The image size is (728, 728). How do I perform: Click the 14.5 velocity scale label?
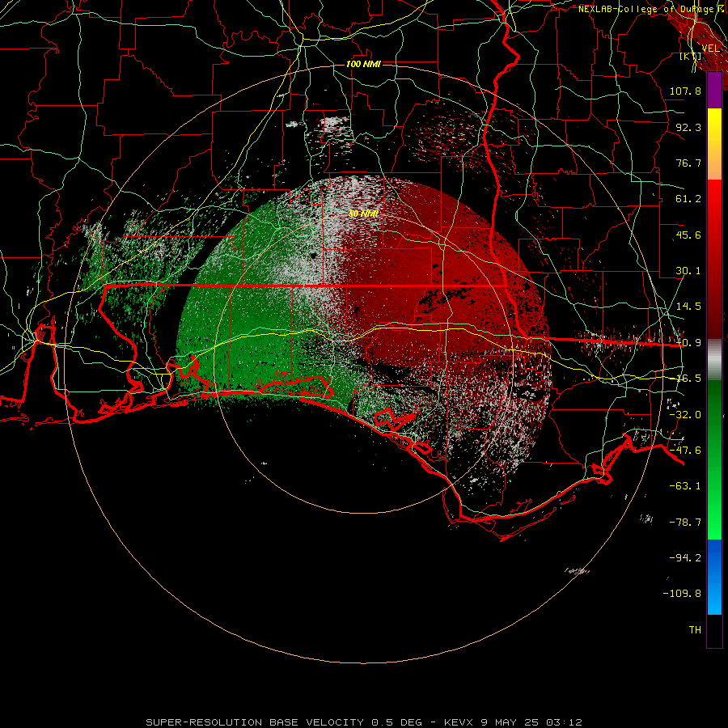[x=688, y=307]
